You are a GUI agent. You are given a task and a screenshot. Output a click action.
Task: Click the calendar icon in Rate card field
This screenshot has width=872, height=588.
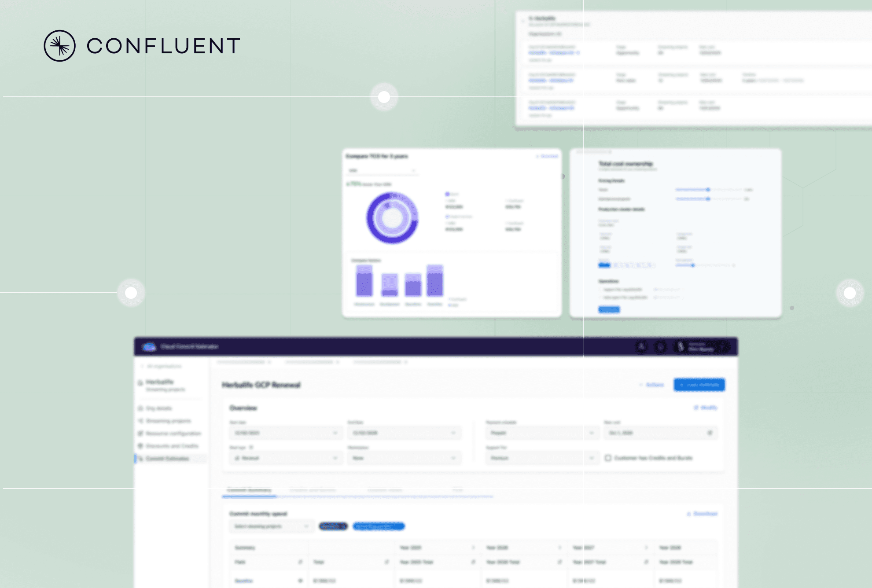[x=710, y=433]
